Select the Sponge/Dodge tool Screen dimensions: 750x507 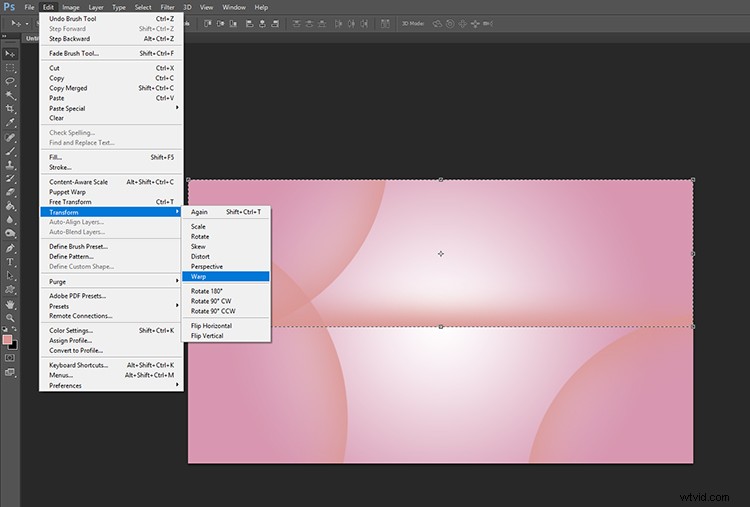tap(10, 234)
